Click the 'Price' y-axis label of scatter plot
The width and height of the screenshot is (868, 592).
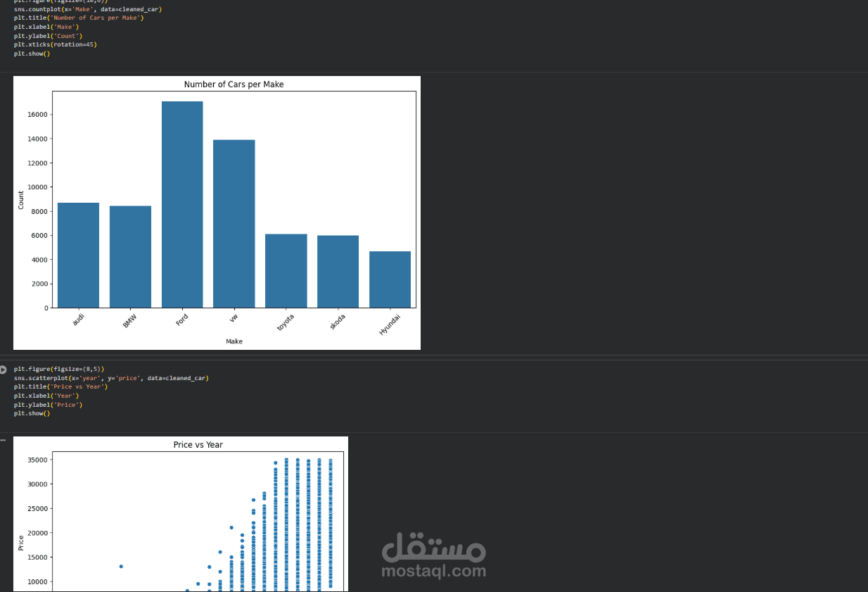(21, 543)
